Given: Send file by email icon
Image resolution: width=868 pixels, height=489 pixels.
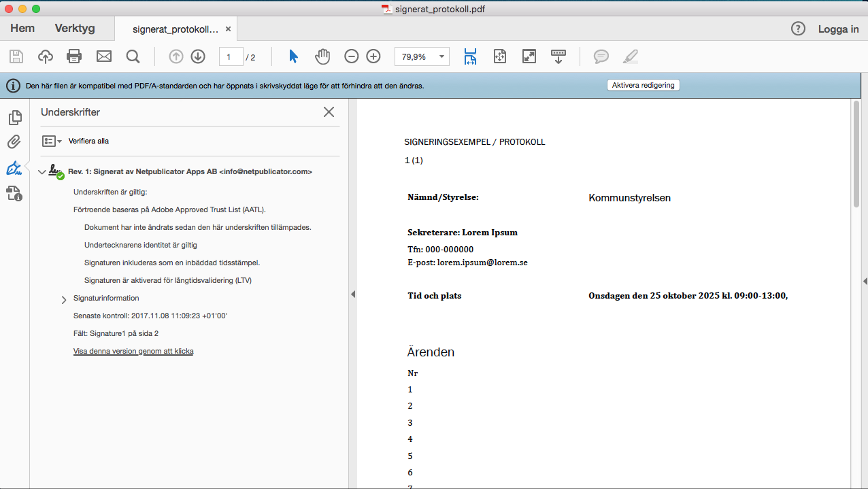Looking at the screenshot, I should point(104,56).
